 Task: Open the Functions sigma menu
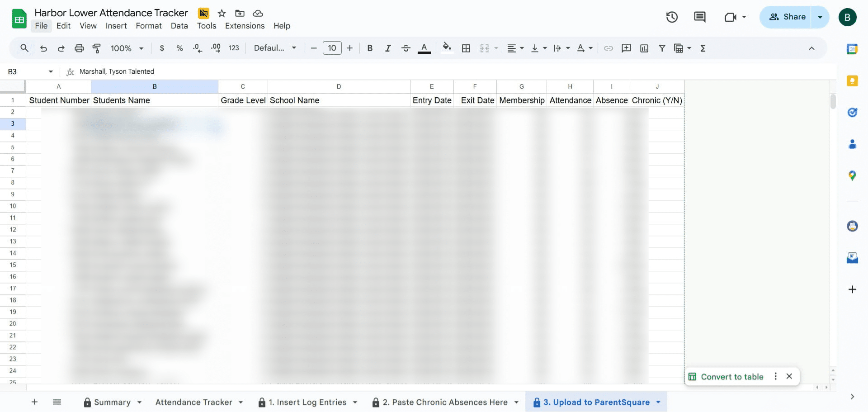point(703,48)
